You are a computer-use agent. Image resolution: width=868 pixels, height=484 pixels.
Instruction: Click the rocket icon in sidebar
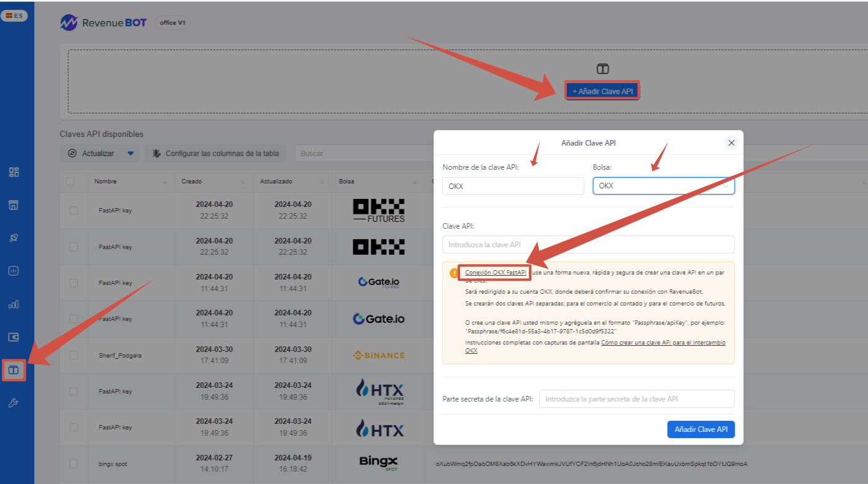[x=14, y=237]
